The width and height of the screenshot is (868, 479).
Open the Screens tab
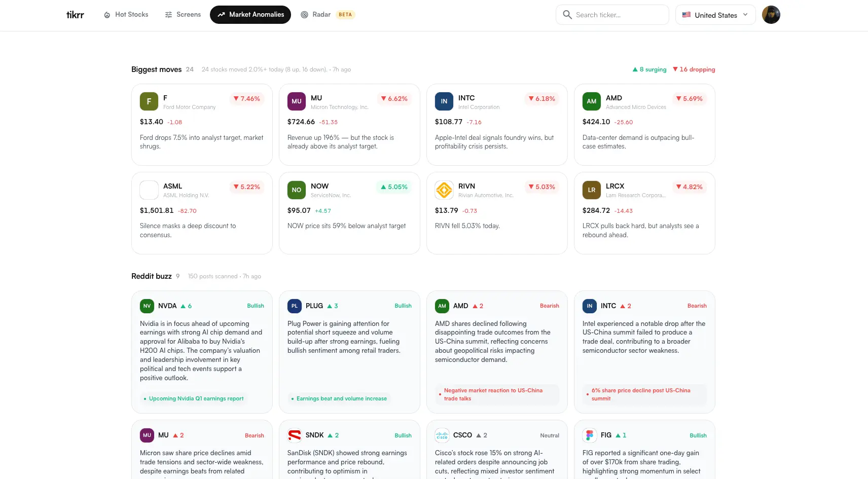pos(183,15)
